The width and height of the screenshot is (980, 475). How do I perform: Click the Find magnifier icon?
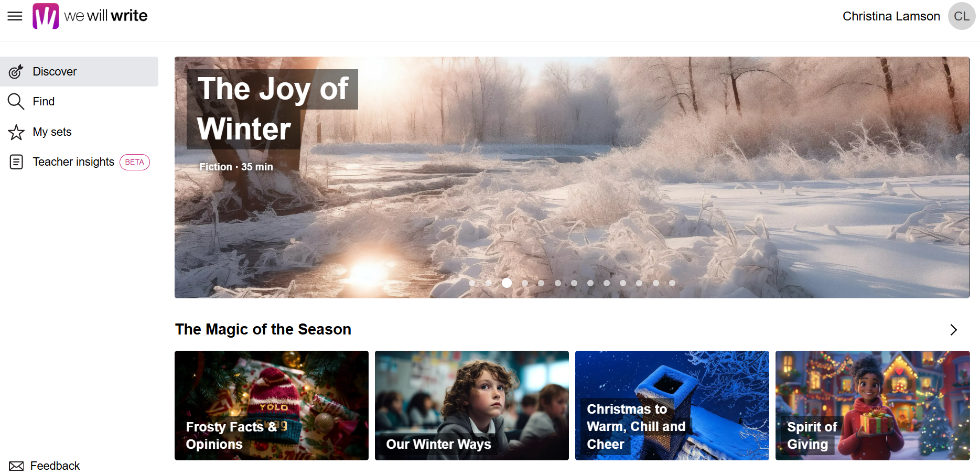point(16,101)
